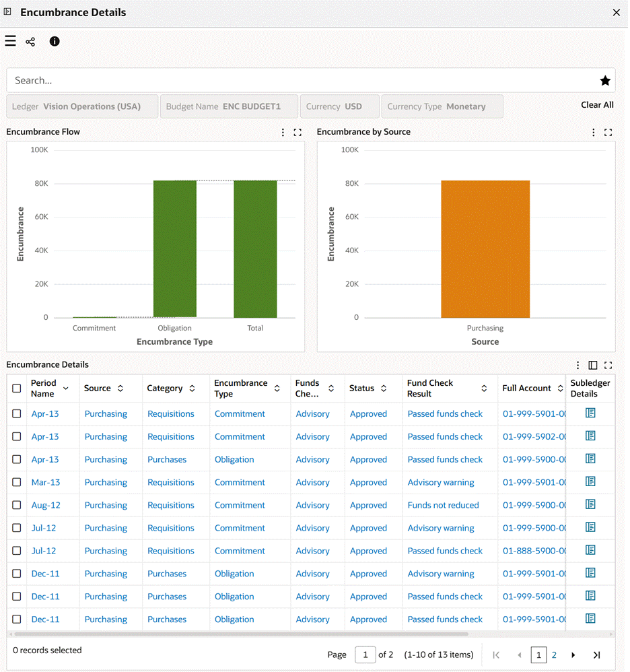Expand Encumbrance Flow chart to full screen

(297, 133)
